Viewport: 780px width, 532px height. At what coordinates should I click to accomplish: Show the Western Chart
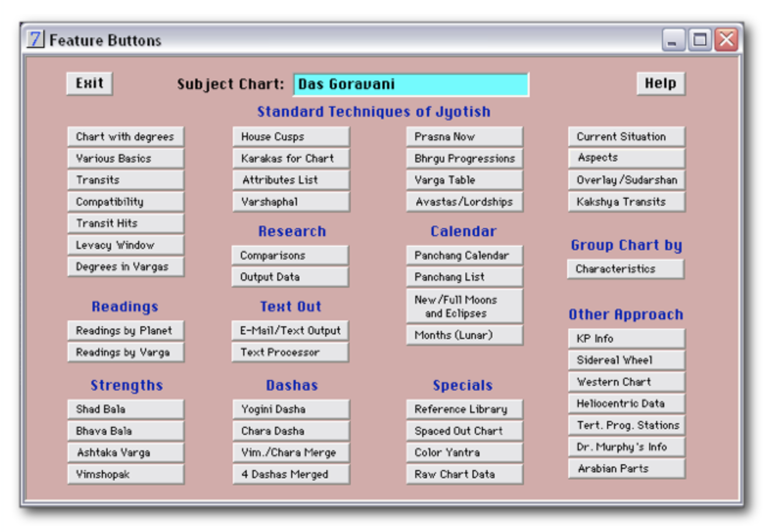[x=626, y=382]
